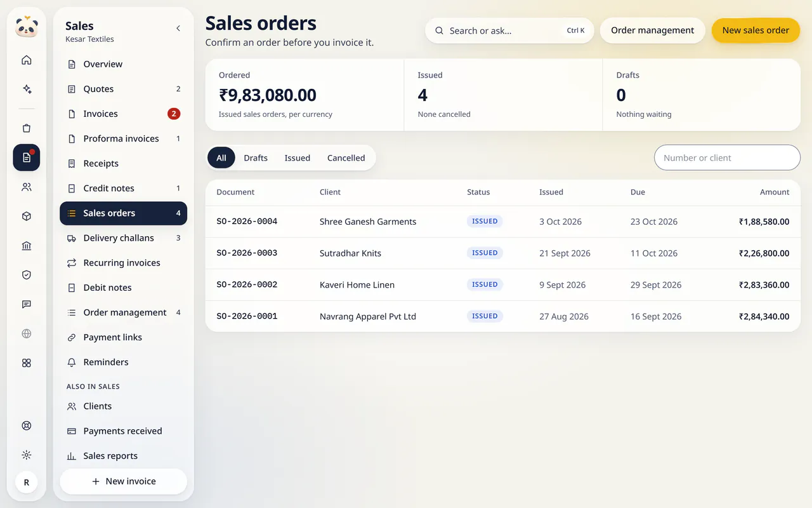Open the shield check compliance icon
Screen dimensions: 812x508
[26, 275]
